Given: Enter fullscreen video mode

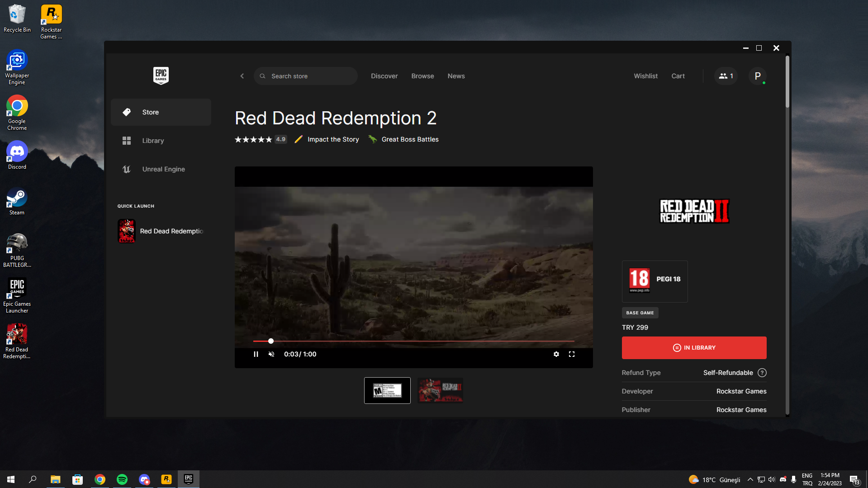Looking at the screenshot, I should pyautogui.click(x=572, y=354).
